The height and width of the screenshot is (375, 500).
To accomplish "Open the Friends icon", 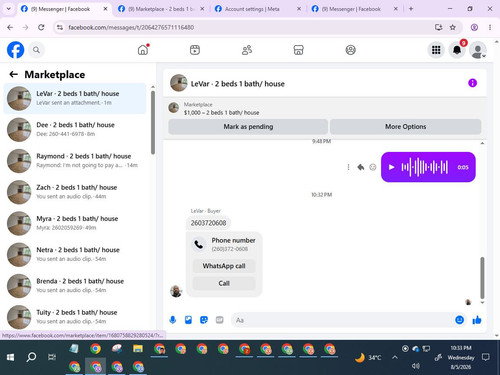I will click(x=247, y=50).
